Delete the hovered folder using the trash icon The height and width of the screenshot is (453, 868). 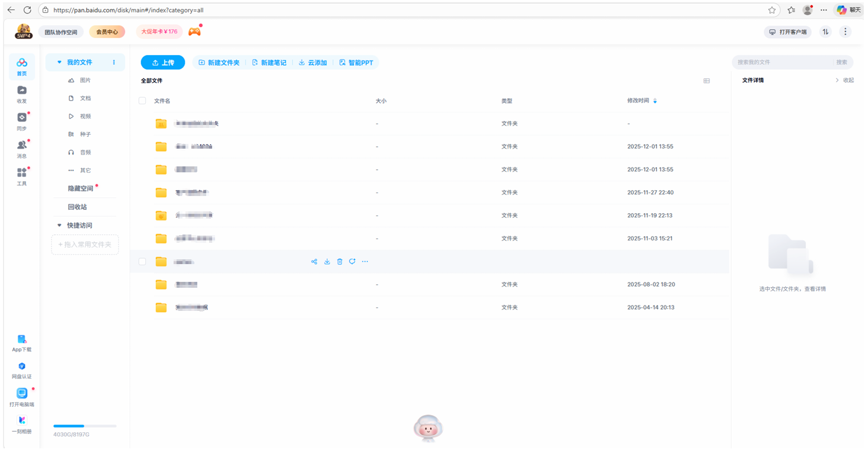pos(339,261)
